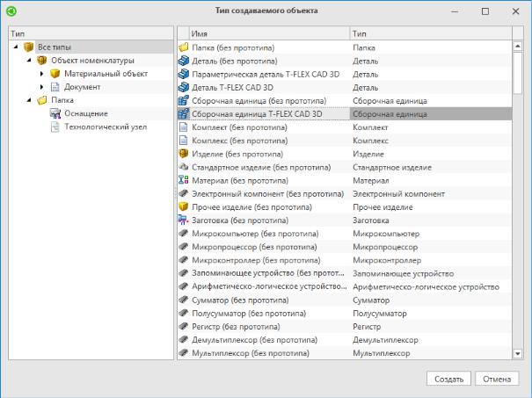
Task: Click the Все типы tree icon
Action: (x=29, y=47)
